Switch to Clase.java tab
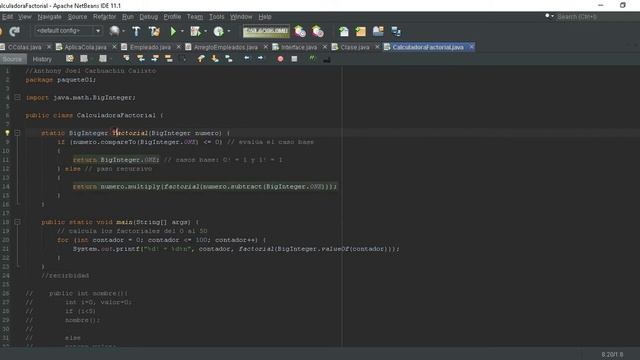 [x=354, y=47]
